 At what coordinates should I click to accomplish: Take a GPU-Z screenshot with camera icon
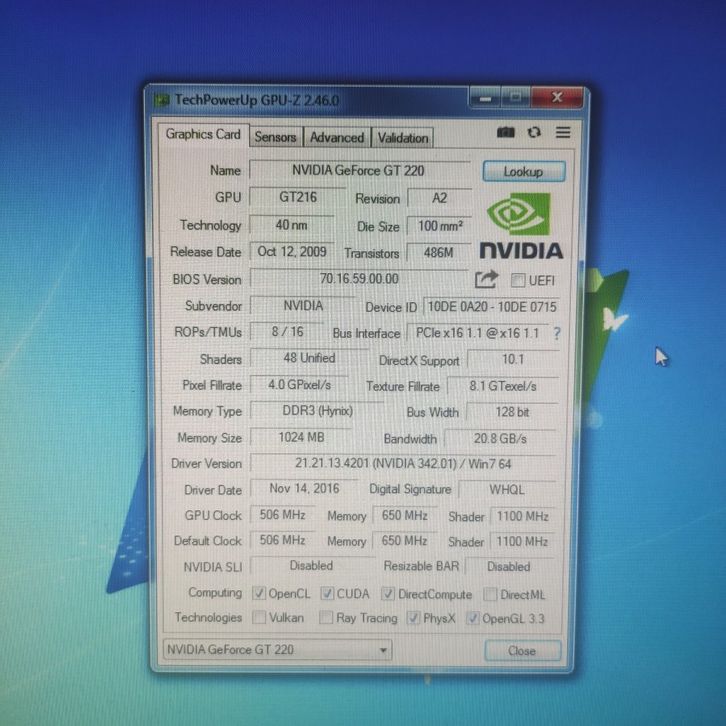coord(505,133)
